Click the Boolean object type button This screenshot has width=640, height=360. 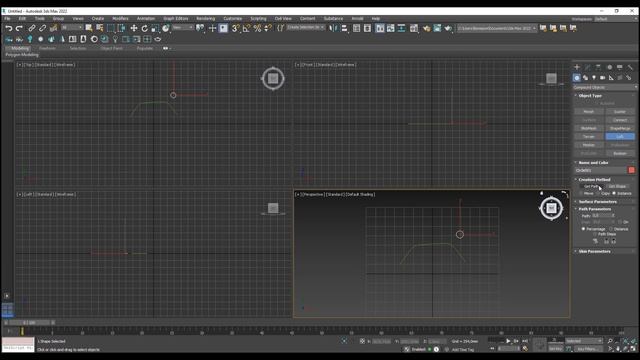[620, 153]
